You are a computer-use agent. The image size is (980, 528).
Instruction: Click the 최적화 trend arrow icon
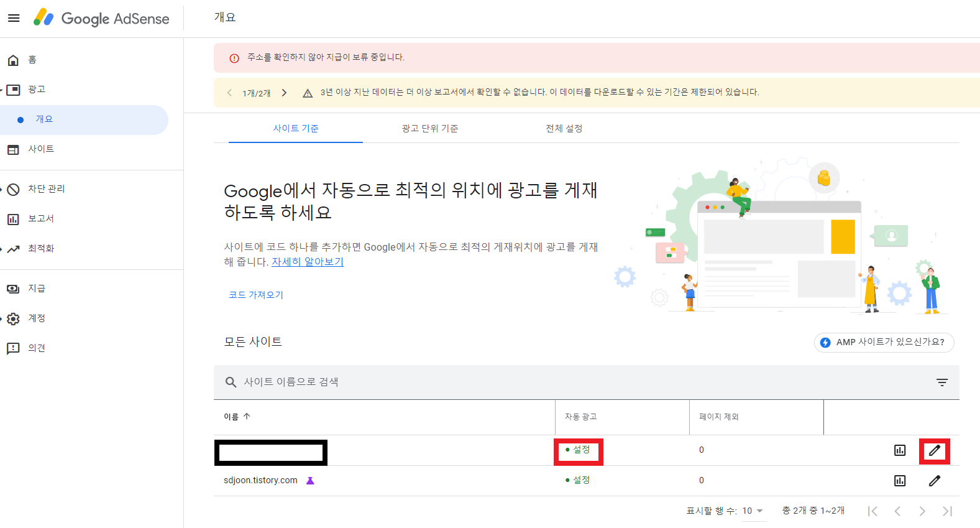13,249
